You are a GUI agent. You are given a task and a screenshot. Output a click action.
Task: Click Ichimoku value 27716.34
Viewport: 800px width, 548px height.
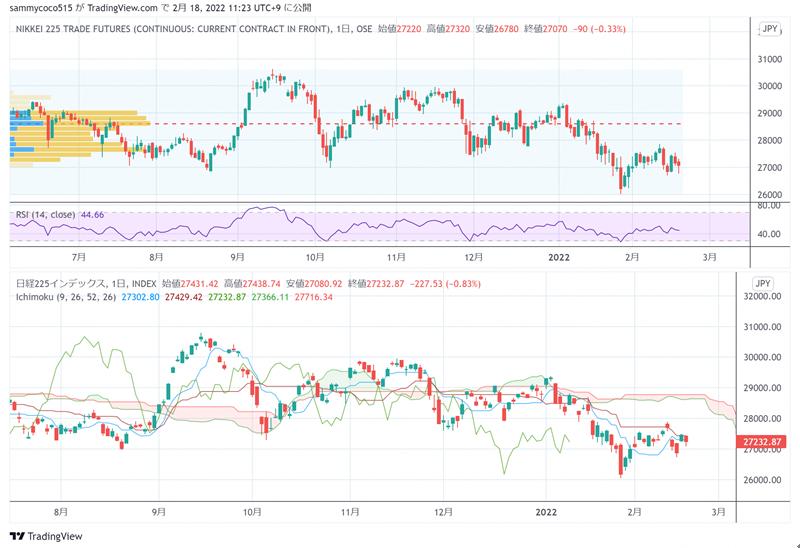point(314,297)
